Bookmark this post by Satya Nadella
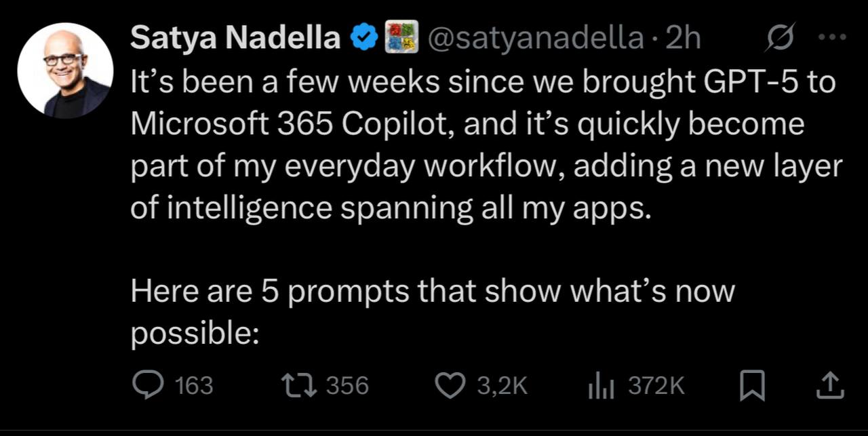Screen dimensions: 868x436 coord(753,387)
